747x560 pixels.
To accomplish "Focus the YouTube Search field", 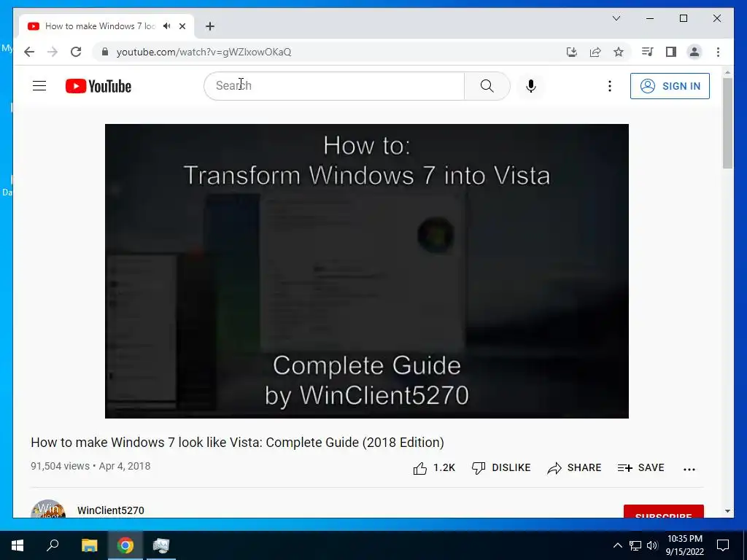I will (334, 86).
